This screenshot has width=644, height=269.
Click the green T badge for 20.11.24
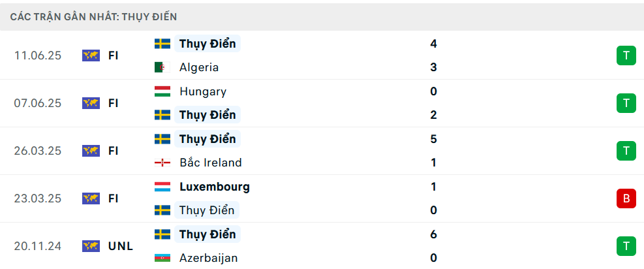(626, 246)
